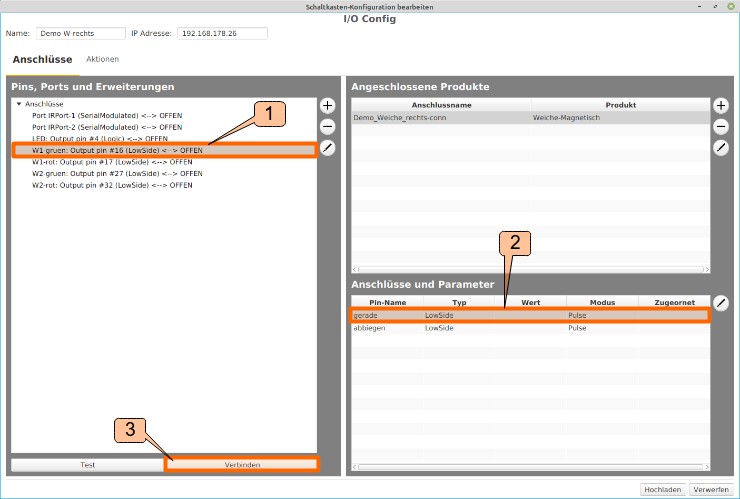740x499 pixels.
Task: Click into the Name field
Action: point(80,33)
